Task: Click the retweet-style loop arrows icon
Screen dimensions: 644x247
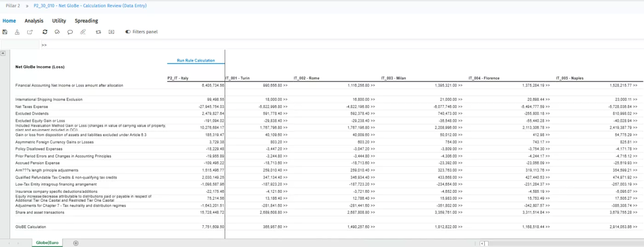Action: click(x=98, y=32)
